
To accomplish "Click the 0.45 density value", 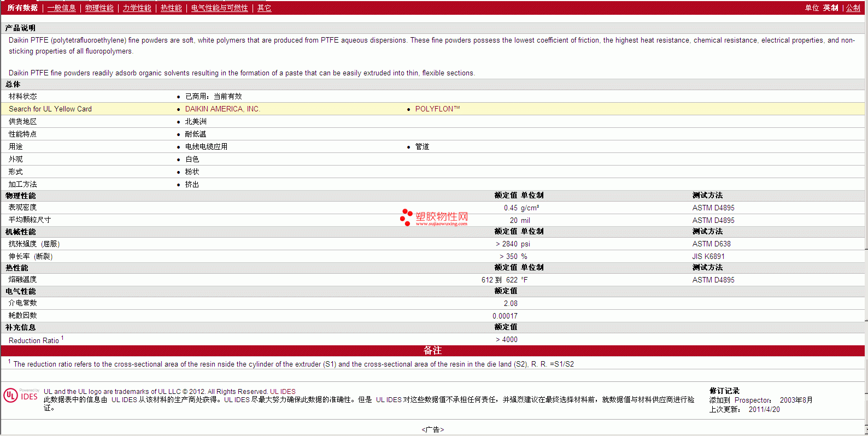I will click(x=511, y=208).
